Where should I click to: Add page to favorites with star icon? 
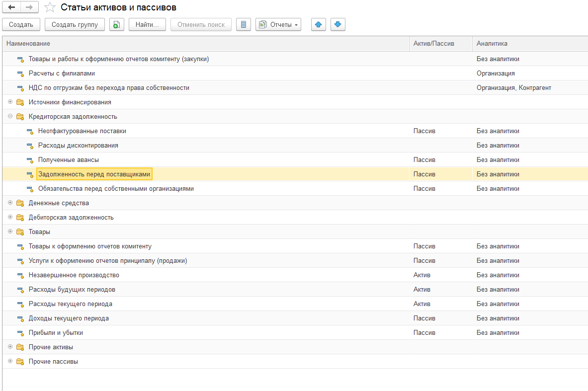pyautogui.click(x=50, y=7)
